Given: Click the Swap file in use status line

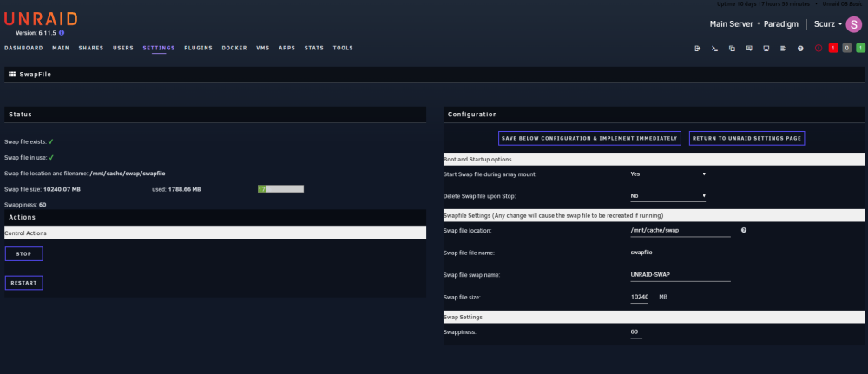Looking at the screenshot, I should point(29,158).
